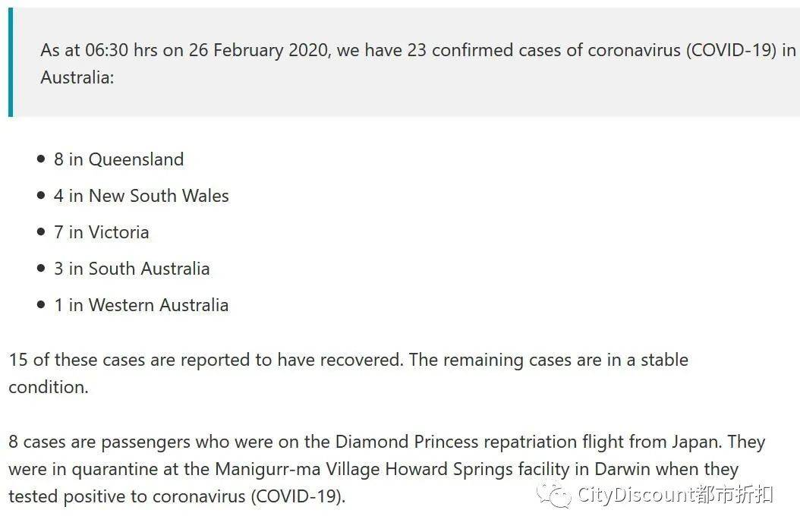800x532 pixels.
Task: Click the WeChat logo watermark icon
Action: pos(553,496)
